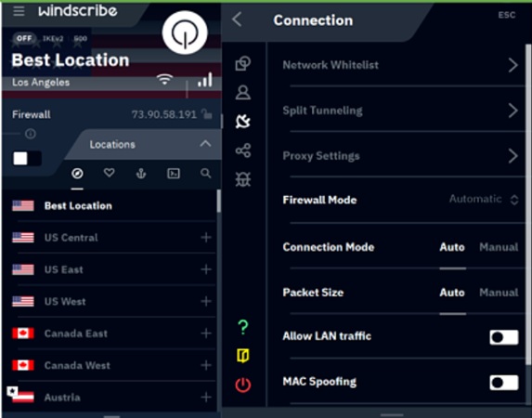Open the custom configs terminal tab
Screen dimensions: 532x418
point(174,174)
